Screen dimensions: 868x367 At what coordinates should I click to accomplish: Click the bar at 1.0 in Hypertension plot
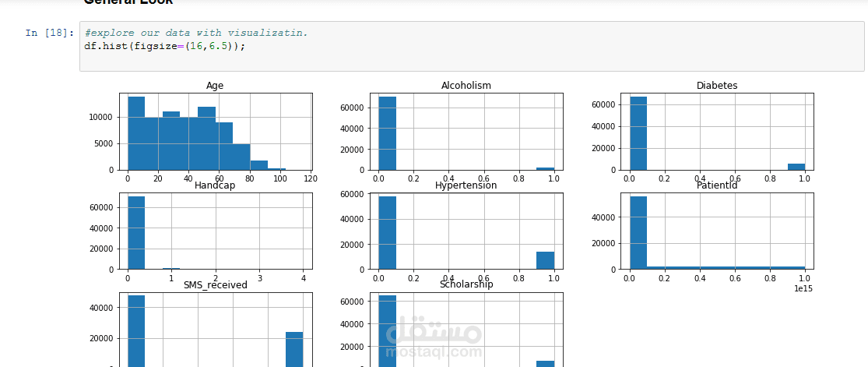tap(545, 260)
